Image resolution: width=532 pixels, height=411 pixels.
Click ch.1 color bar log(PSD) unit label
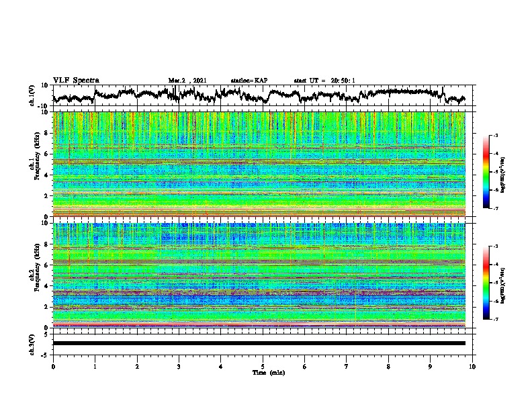coord(503,175)
